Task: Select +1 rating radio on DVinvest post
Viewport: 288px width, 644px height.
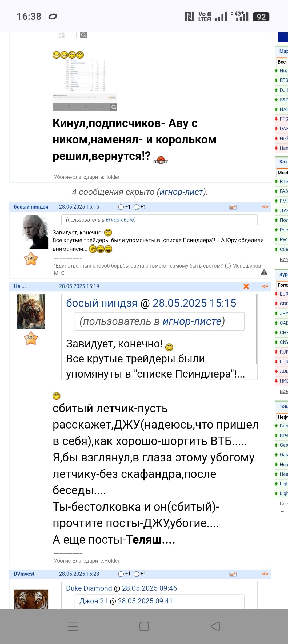Action: (136, 574)
